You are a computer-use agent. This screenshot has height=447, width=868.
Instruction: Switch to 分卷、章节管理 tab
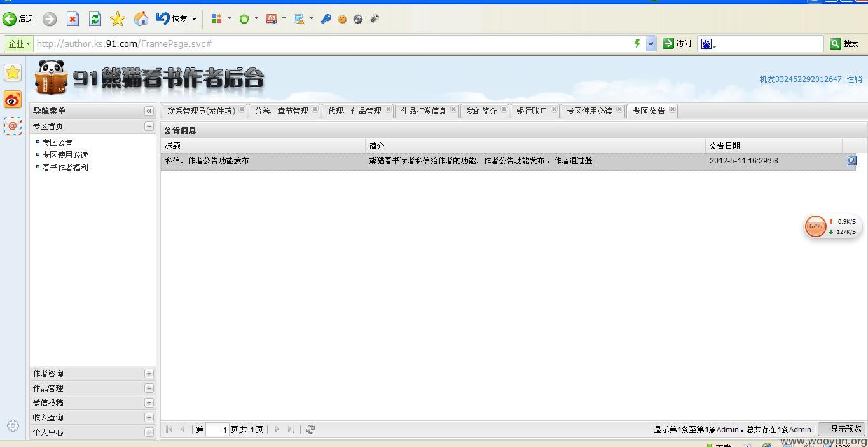tap(281, 111)
